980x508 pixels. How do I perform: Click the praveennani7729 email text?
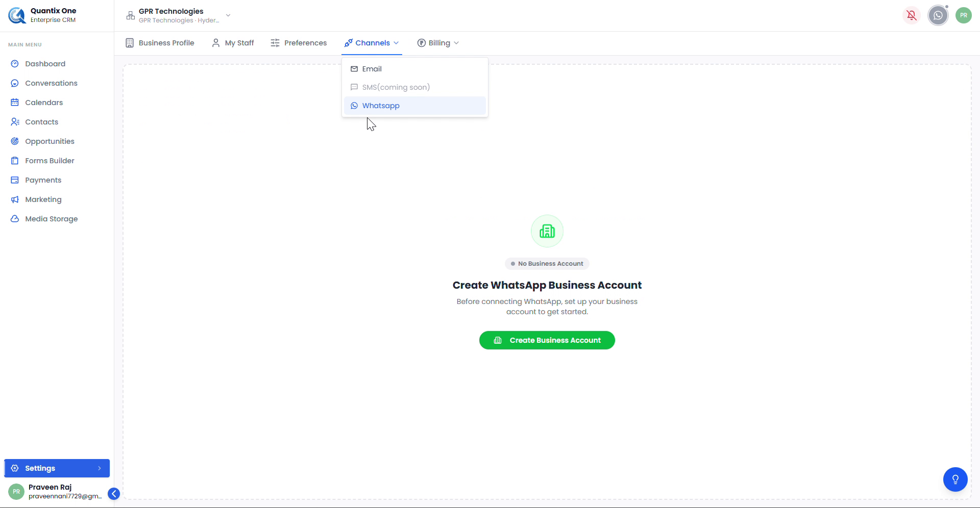[x=65, y=496]
